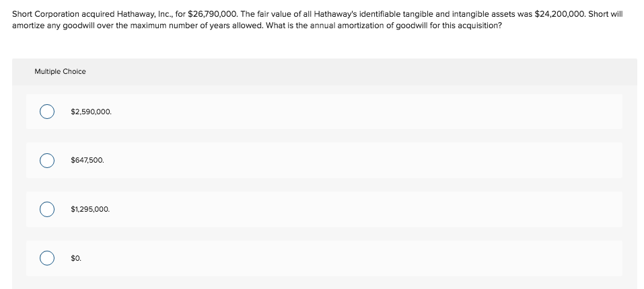Screen dimensions: 644x289
Task: Click the Multiple Choice heading
Action: [60, 71]
